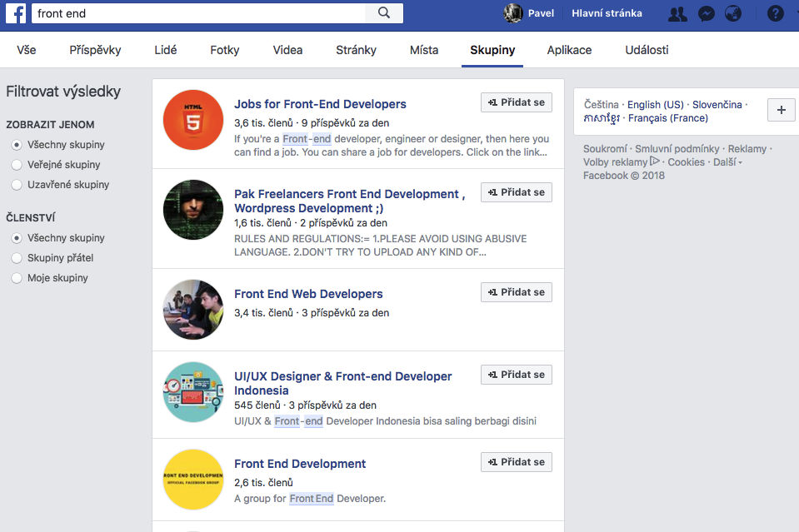799x532 pixels.
Task: Select the Skupiny přátel filter
Action: [x=17, y=258]
